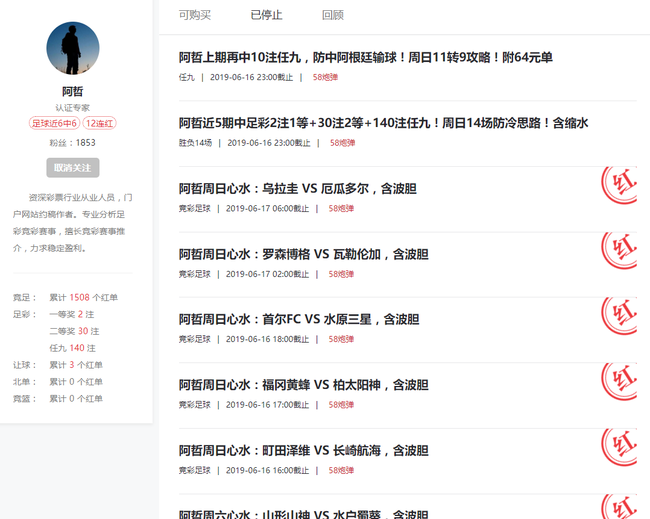The image size is (650, 519).
Task: Click the 12连红 badge
Action: click(x=99, y=123)
